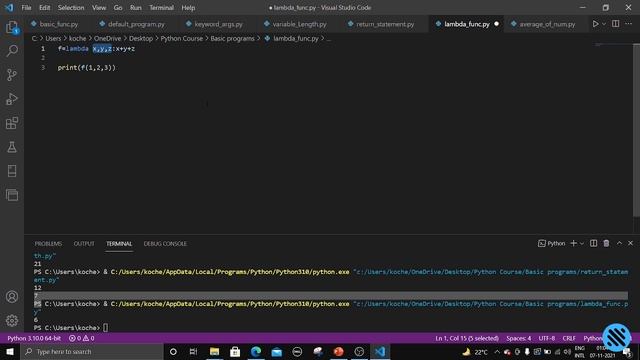Select the TERMINAL panel tab
The height and width of the screenshot is (360, 640).
pos(119,244)
